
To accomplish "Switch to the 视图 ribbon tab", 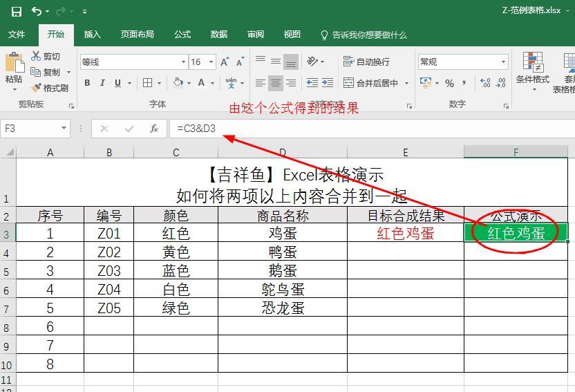I will pos(292,35).
